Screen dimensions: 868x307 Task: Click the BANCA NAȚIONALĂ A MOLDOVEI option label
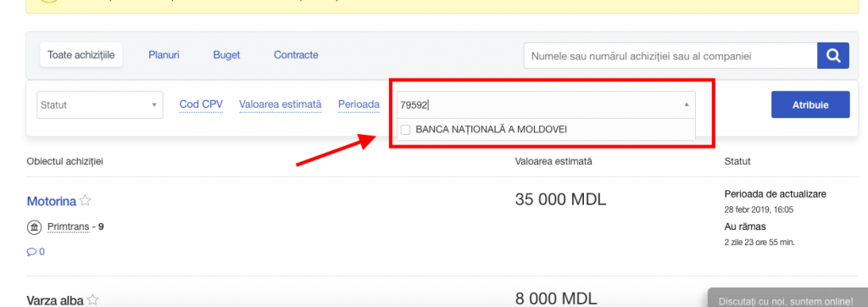click(x=491, y=129)
